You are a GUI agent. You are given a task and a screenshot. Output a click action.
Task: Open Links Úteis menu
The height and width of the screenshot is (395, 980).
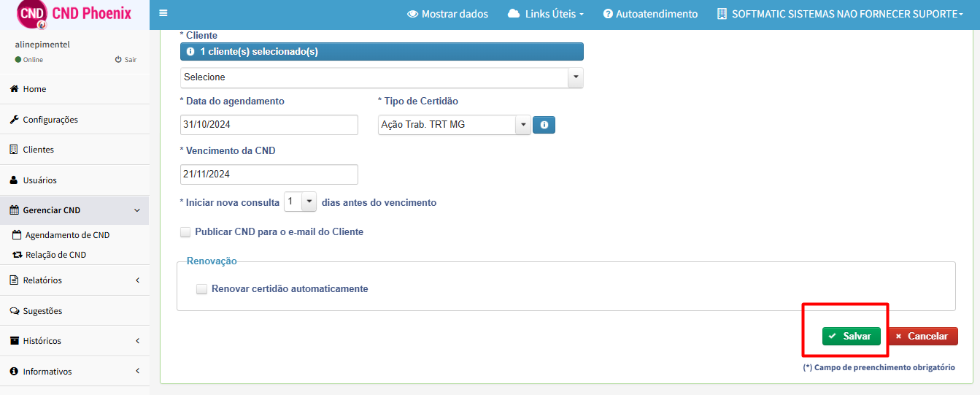tap(545, 14)
